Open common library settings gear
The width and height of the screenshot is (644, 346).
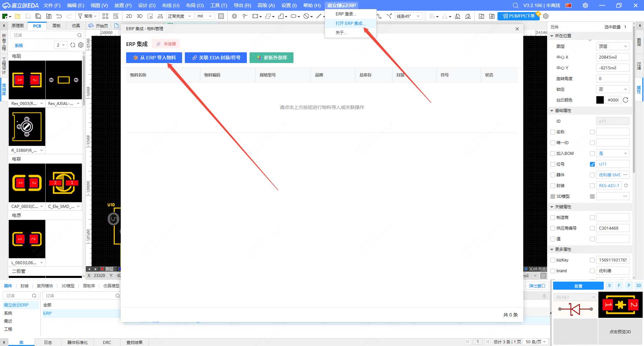coord(81,45)
